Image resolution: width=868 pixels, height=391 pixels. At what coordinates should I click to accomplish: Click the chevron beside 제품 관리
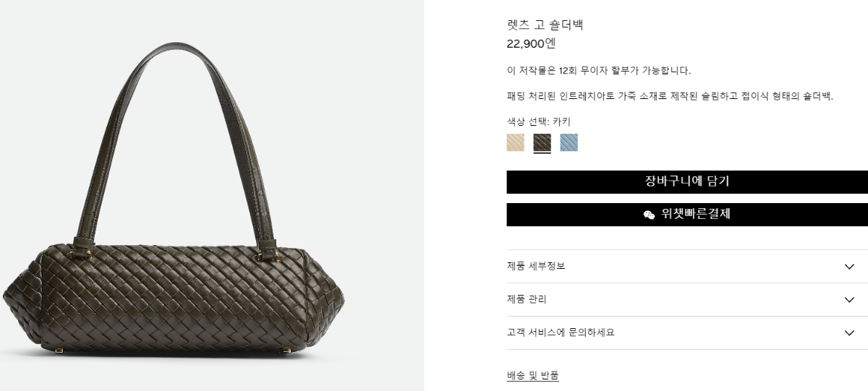849,300
